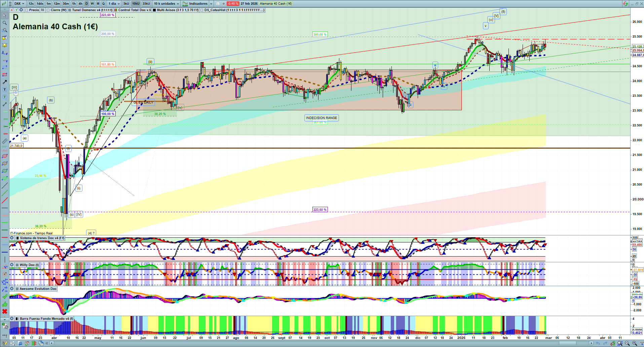This screenshot has height=347, width=644.
Task: Click the 35kU units button
Action: (146, 4)
